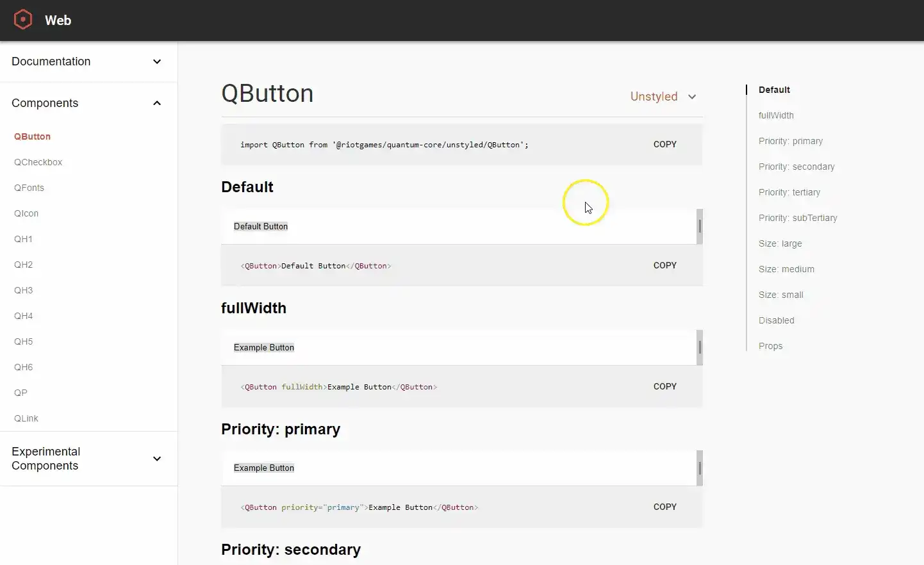Jump to Priority: primary in contents
The height and width of the screenshot is (565, 924).
(791, 141)
